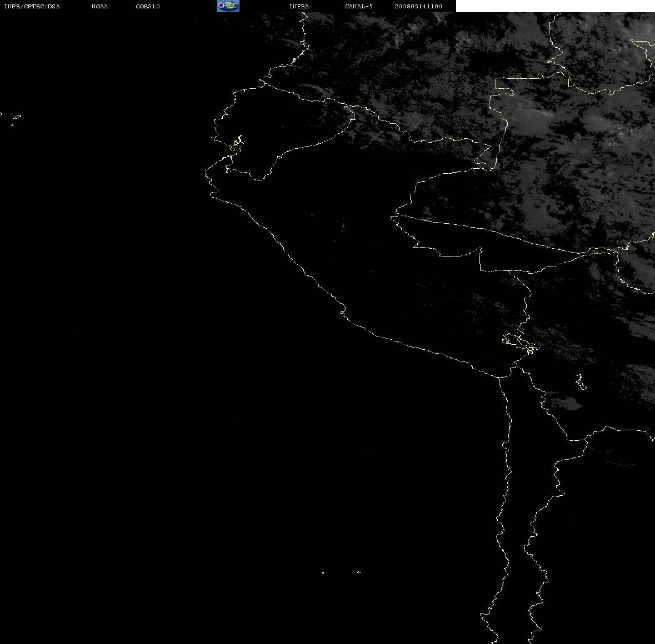Viewport: 655px width, 644px height.
Task: Click the CPTEC logo in header
Action: [x=228, y=6]
